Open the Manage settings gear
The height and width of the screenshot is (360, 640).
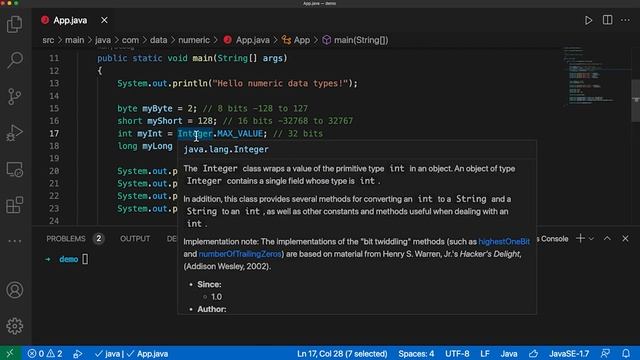pos(15,326)
